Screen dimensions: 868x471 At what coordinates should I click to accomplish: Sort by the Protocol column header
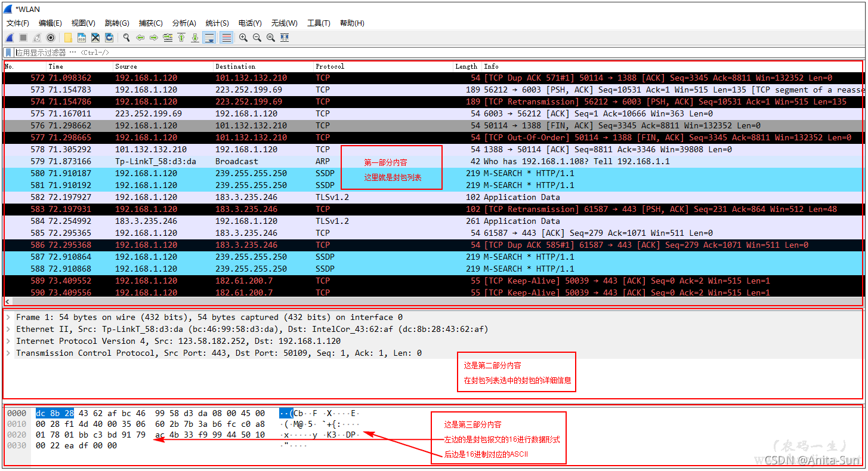point(384,66)
